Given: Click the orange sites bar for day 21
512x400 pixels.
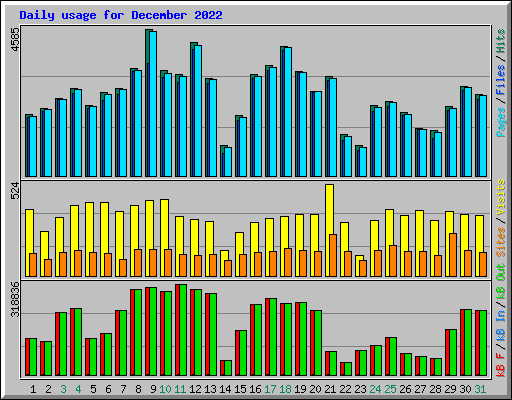Looking at the screenshot, I should [x=333, y=256].
